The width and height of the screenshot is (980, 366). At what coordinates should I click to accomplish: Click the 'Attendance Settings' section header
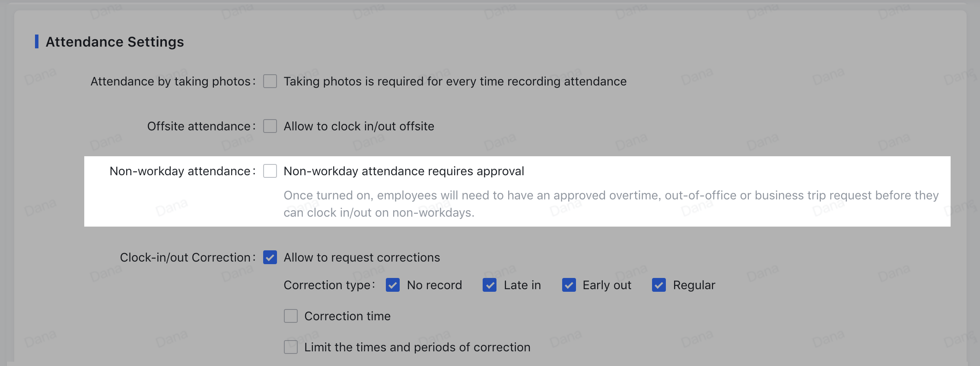[115, 41]
